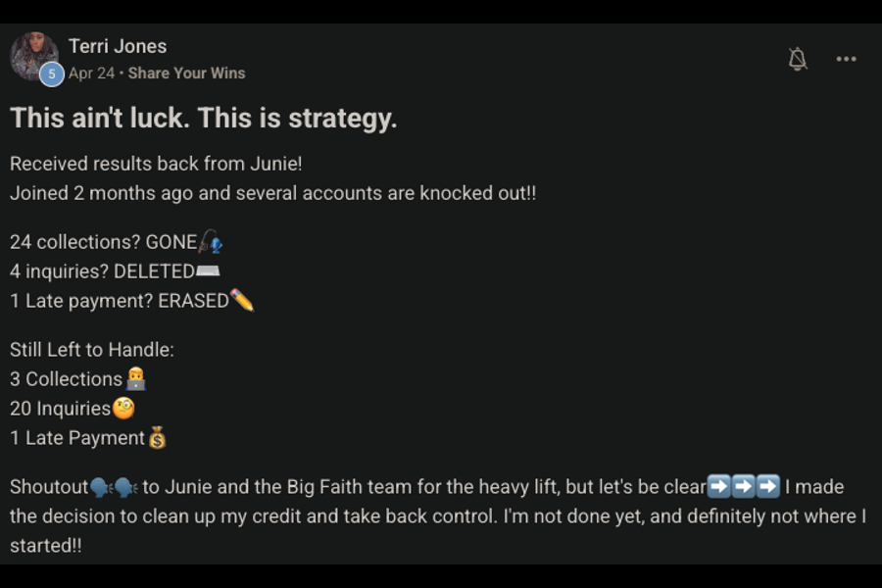Open the Share Your Wins category
Viewport: 882px width, 588px height.
(187, 73)
